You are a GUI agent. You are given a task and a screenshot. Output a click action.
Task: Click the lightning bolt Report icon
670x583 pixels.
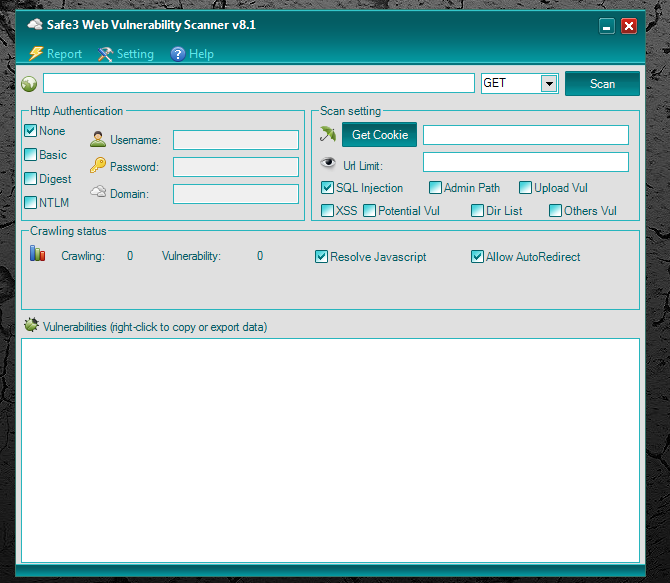pyautogui.click(x=36, y=53)
